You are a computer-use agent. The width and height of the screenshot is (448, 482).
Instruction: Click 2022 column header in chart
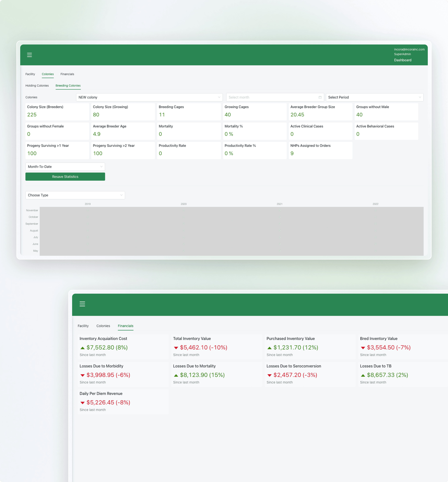point(375,204)
